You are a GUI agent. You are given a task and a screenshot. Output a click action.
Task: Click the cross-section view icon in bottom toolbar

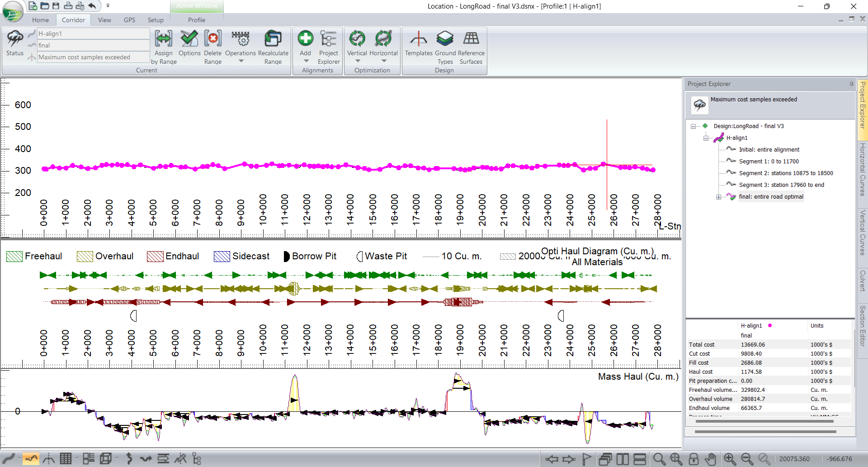pos(49,459)
